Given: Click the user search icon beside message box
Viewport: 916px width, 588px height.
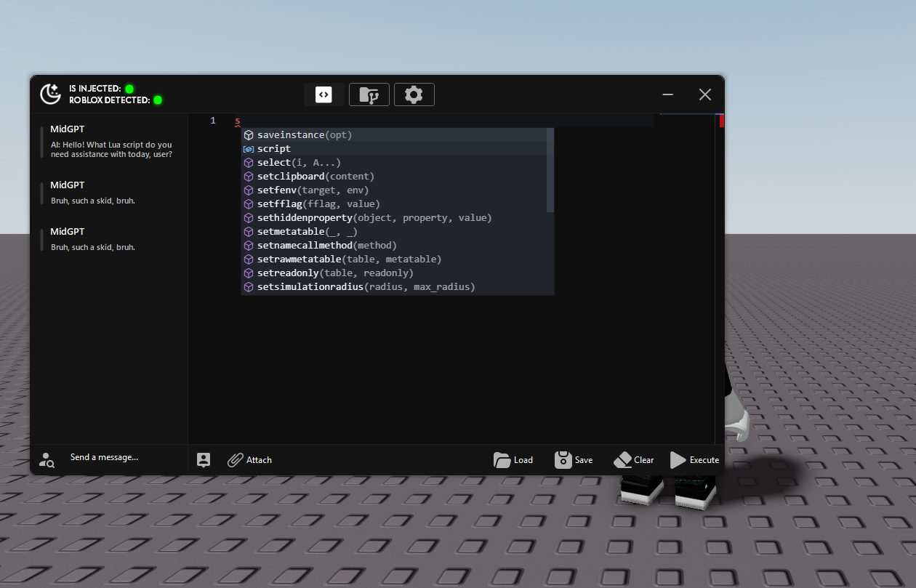Looking at the screenshot, I should coord(47,460).
